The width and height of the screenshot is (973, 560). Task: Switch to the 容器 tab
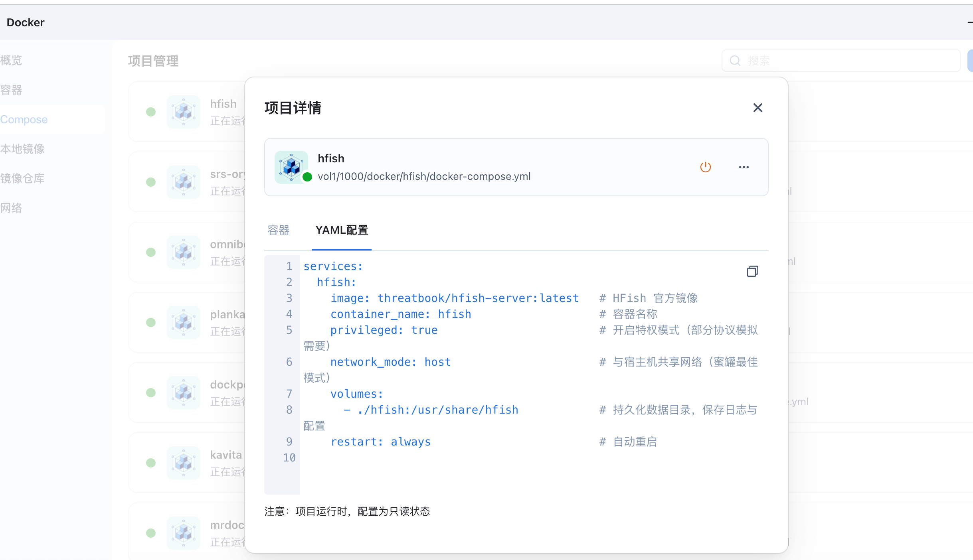tap(279, 230)
